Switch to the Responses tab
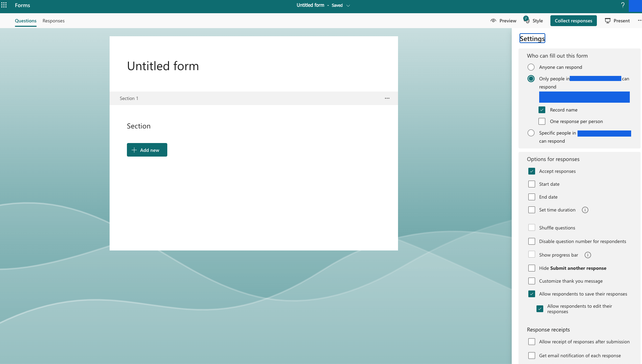Screen dimensions: 642x364 pos(53,21)
